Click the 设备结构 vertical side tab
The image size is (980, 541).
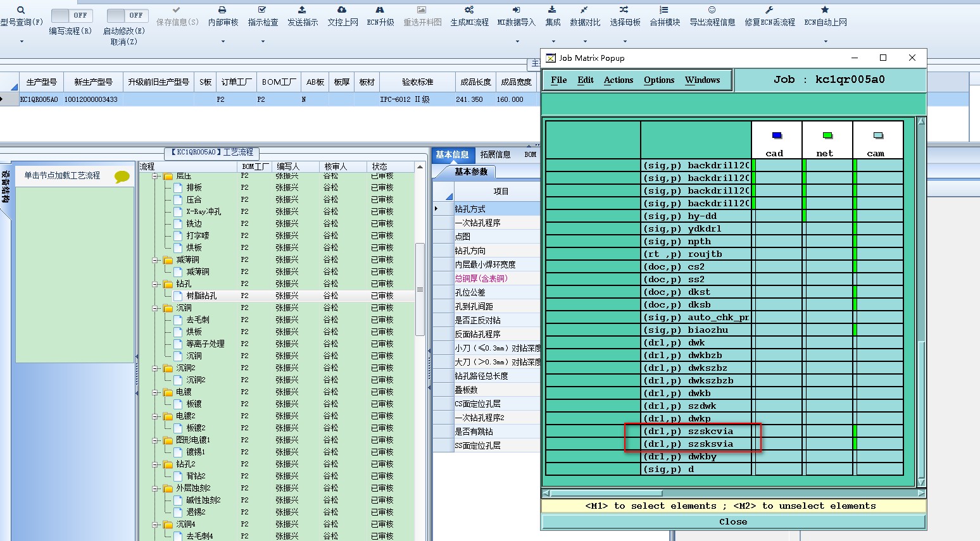(6, 188)
